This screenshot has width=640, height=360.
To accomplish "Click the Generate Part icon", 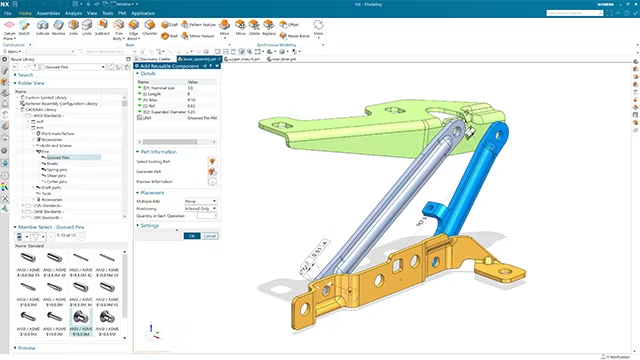I will coord(212,171).
